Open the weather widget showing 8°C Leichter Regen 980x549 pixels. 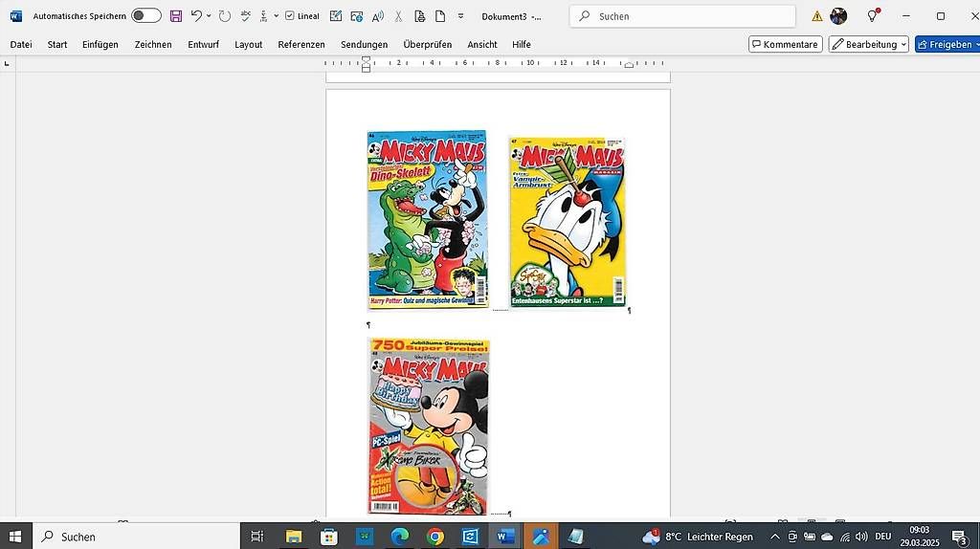coord(698,537)
